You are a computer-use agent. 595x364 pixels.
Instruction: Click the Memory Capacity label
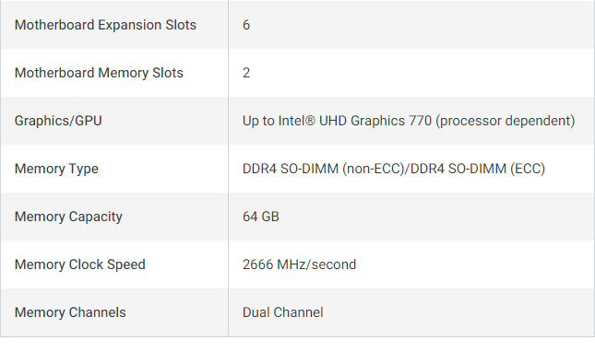point(68,217)
